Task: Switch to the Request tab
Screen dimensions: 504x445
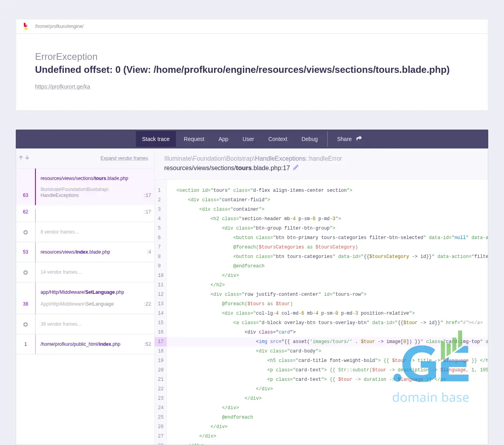Action: [194, 139]
